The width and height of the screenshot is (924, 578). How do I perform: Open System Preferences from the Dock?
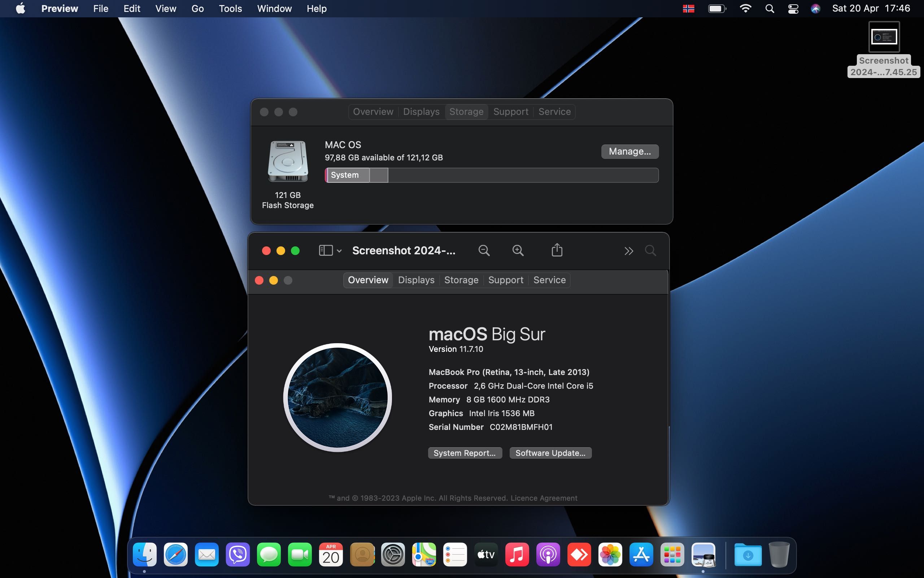coord(393,554)
